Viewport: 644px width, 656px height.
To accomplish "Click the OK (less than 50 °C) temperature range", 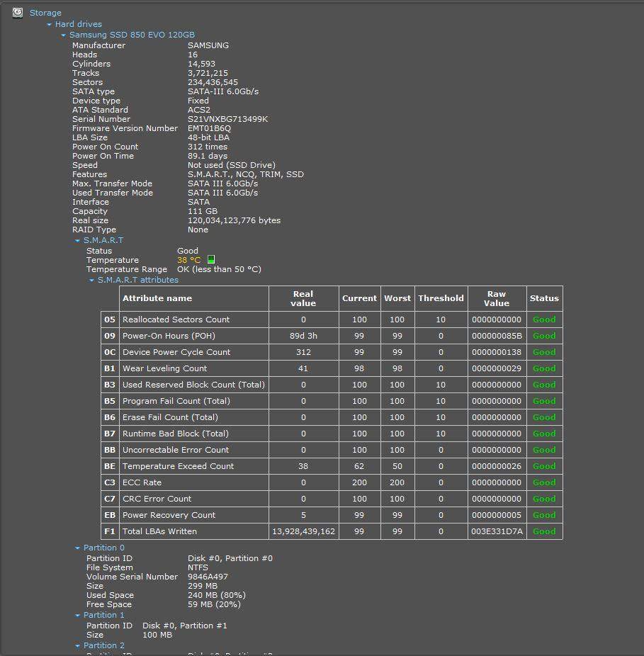I will pyautogui.click(x=219, y=269).
